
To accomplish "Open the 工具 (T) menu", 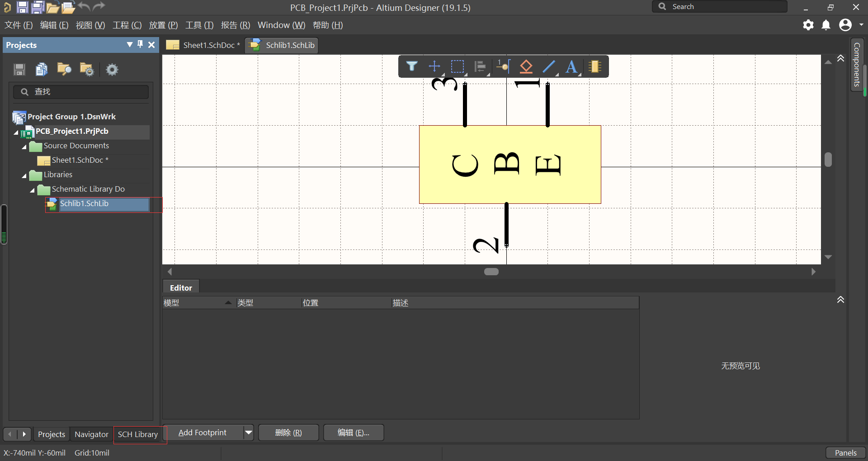I will (199, 25).
